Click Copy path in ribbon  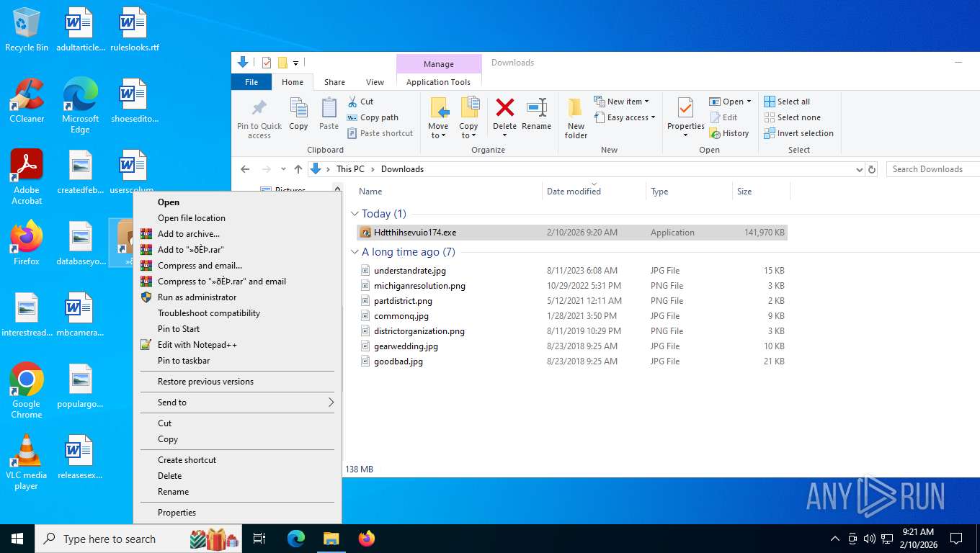pyautogui.click(x=373, y=117)
